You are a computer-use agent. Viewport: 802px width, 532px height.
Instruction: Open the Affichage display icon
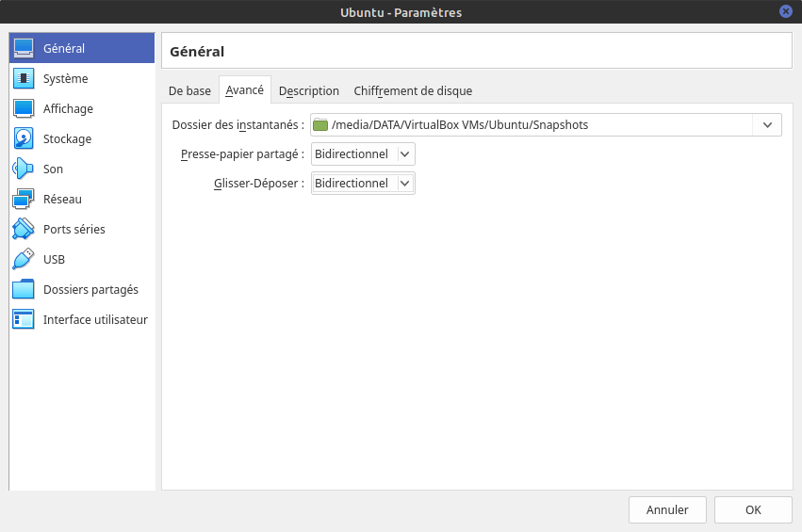pyautogui.click(x=24, y=108)
